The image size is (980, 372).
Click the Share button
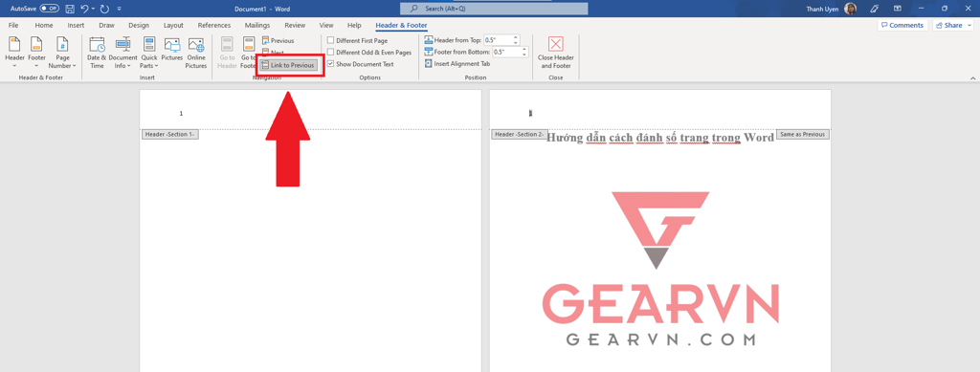pyautogui.click(x=952, y=26)
